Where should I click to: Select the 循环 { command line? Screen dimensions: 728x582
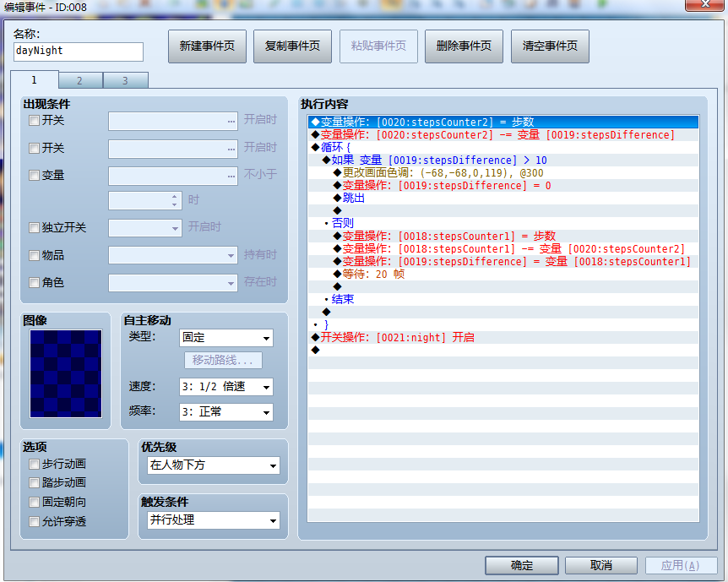(503, 147)
